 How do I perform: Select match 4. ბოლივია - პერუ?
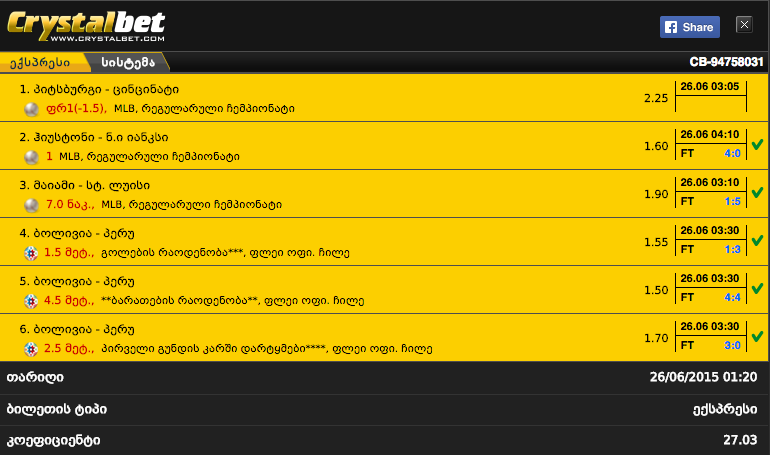tap(77, 234)
